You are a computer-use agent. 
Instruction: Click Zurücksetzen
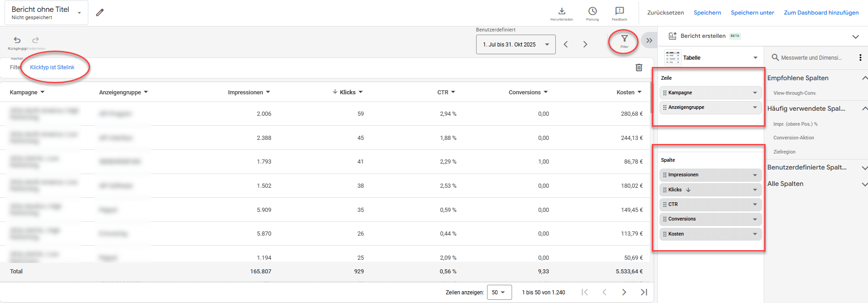[665, 13]
